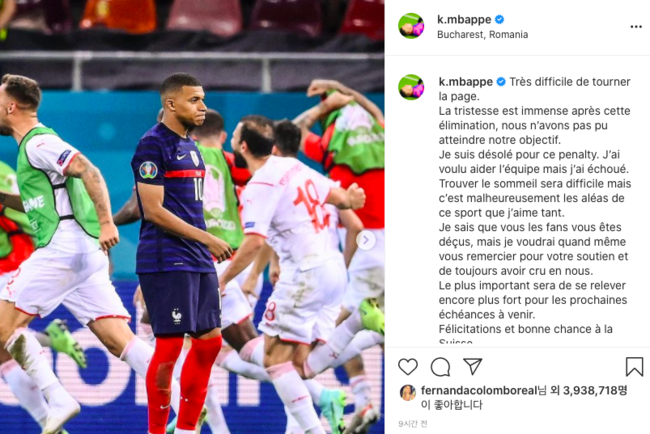Click verified badge next to header username
650x434 pixels.
(500, 19)
